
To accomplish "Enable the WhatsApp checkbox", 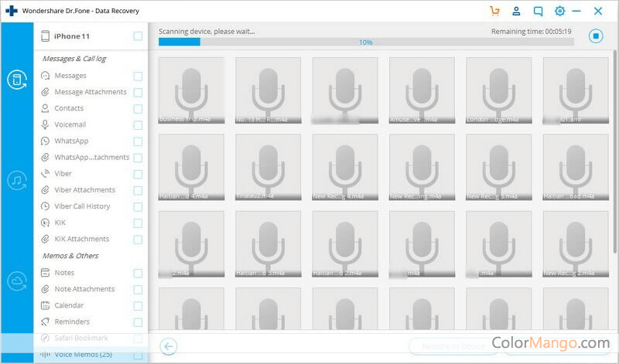I will click(138, 141).
